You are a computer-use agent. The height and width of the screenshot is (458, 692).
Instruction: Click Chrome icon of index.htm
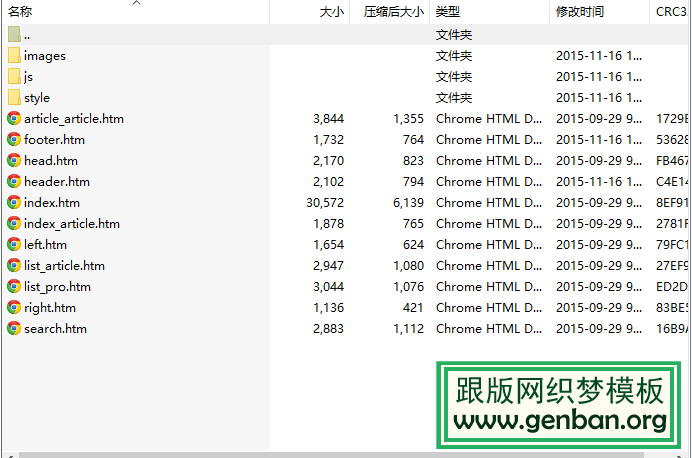click(x=14, y=203)
